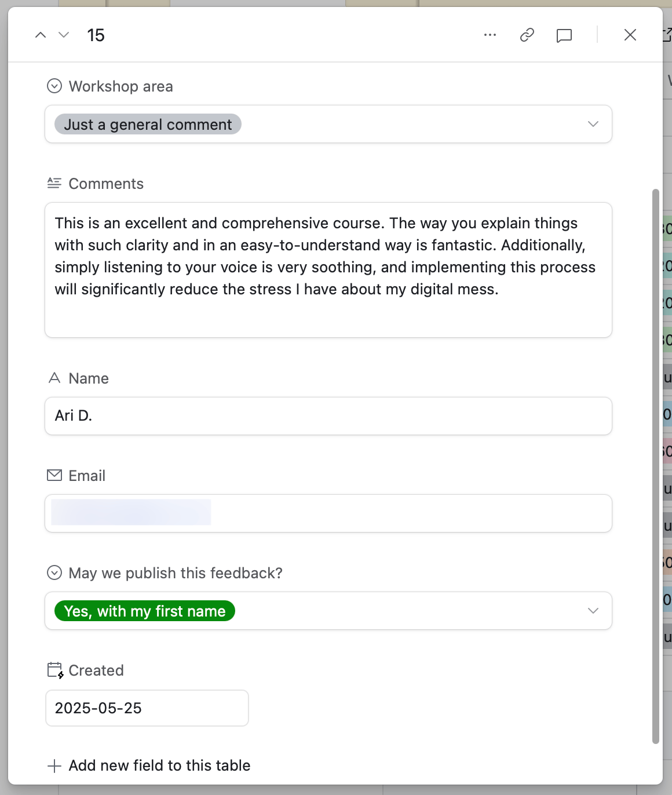Open record comments with speech bubble icon

[x=564, y=36]
